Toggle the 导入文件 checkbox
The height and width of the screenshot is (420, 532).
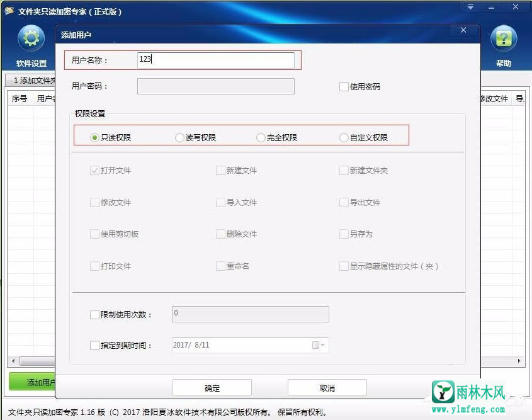[220, 203]
